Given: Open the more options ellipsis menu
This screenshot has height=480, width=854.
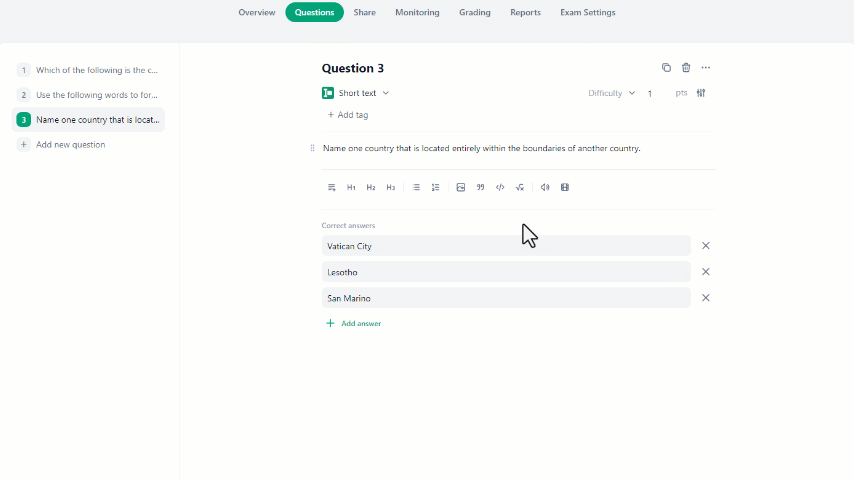Looking at the screenshot, I should point(706,68).
